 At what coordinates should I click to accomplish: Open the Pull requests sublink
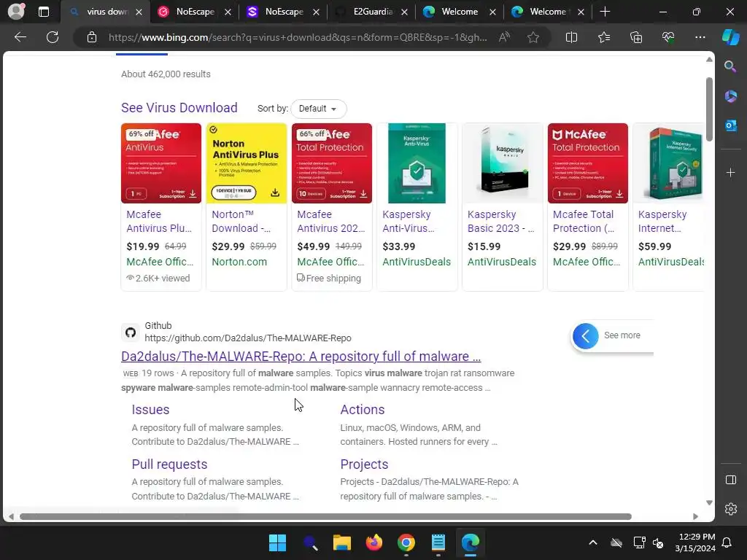(x=169, y=464)
